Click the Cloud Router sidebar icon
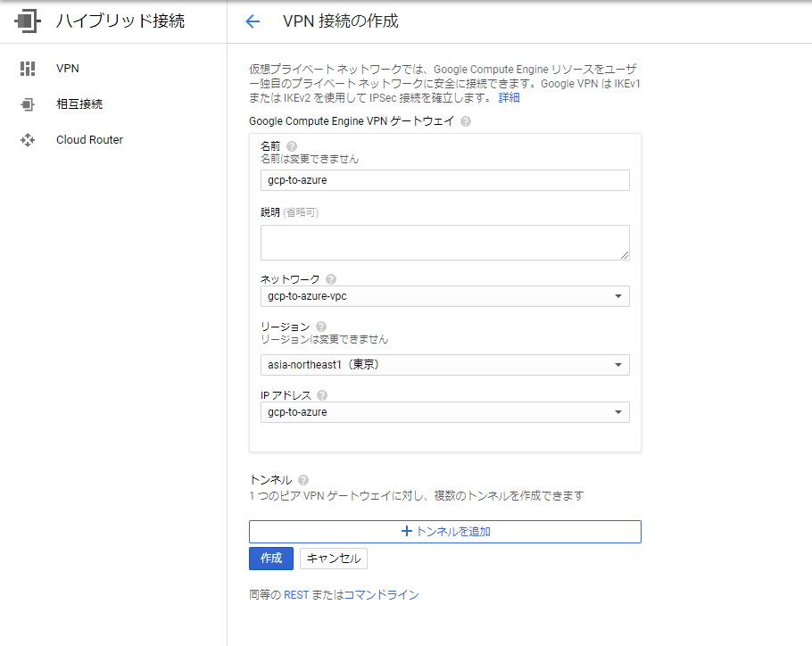Viewport: 812px width, 646px height. (x=28, y=140)
